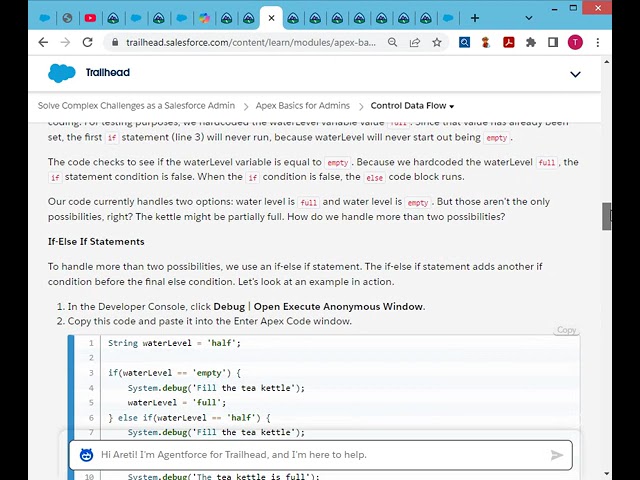Open the Adobe Acrobat PDF extension
This screenshot has width=640, height=480.
[x=509, y=42]
